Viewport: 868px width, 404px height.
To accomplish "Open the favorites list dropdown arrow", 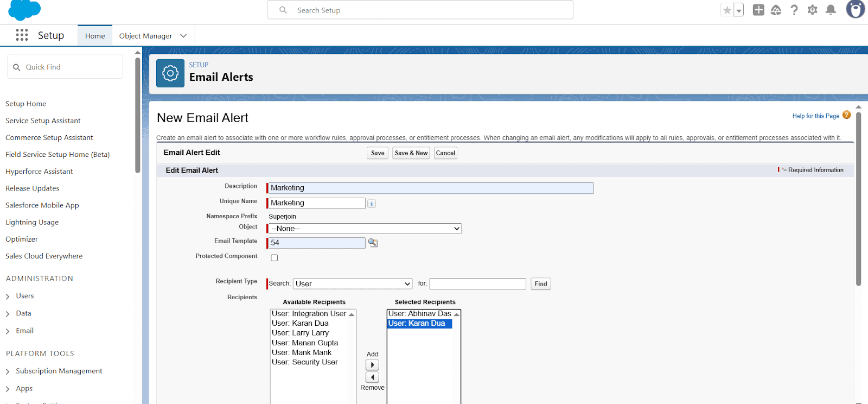I will coord(739,10).
